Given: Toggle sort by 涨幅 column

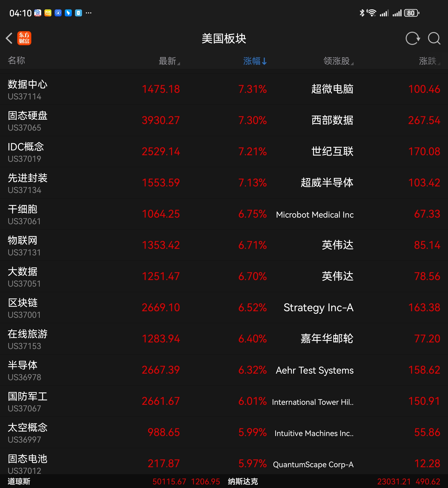Looking at the screenshot, I should (255, 61).
